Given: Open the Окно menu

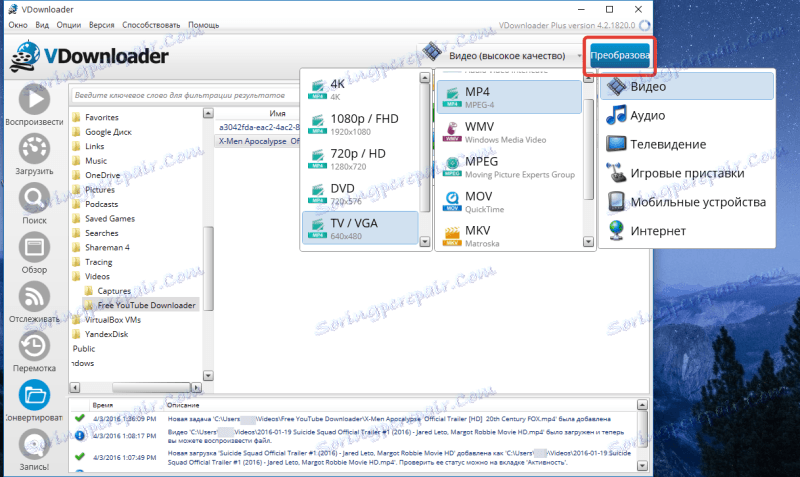Looking at the screenshot, I should pyautogui.click(x=18, y=25).
